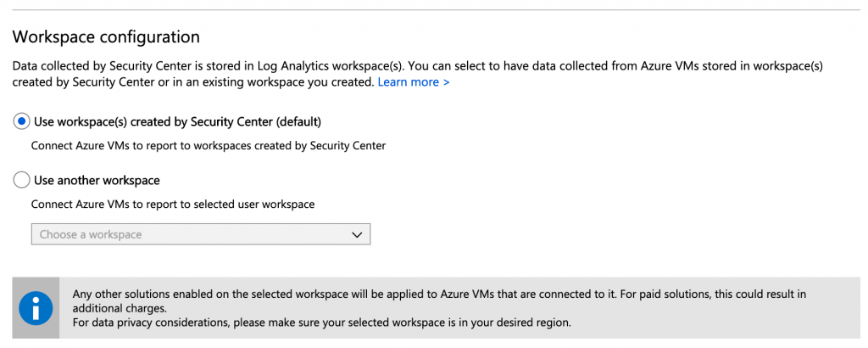
Task: Click the 'selected user workspace' description text
Action: (x=173, y=205)
